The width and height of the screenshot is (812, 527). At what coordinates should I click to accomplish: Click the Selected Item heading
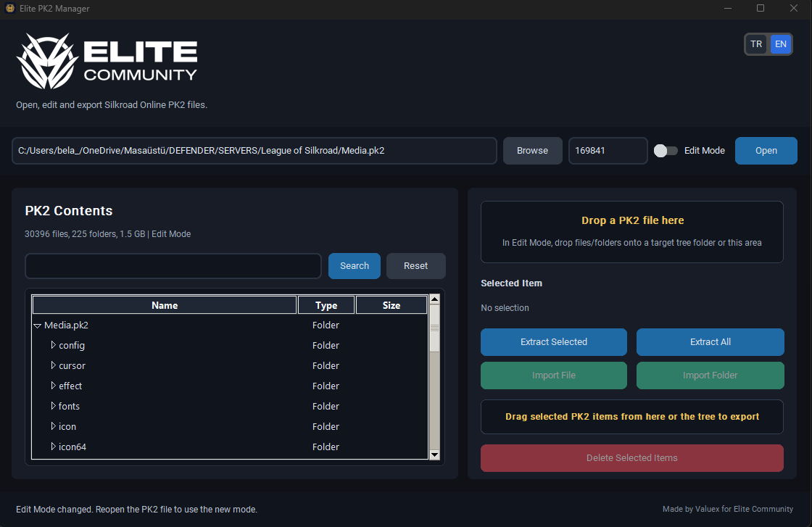pyautogui.click(x=511, y=283)
